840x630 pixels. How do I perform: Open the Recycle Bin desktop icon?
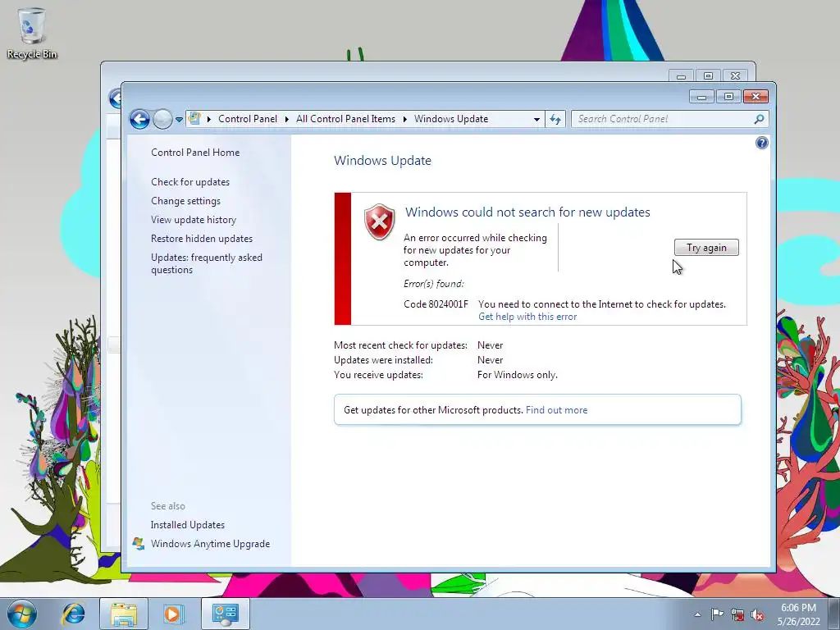(x=32, y=33)
